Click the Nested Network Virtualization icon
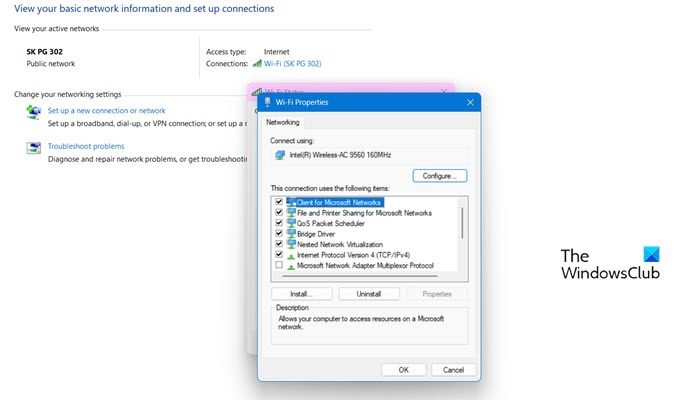The height and width of the screenshot is (400, 700). click(291, 244)
